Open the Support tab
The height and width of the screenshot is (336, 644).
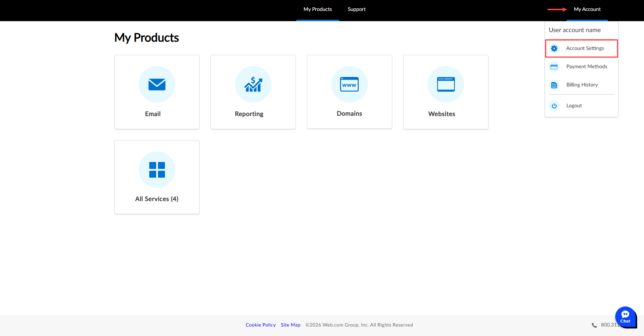click(356, 9)
